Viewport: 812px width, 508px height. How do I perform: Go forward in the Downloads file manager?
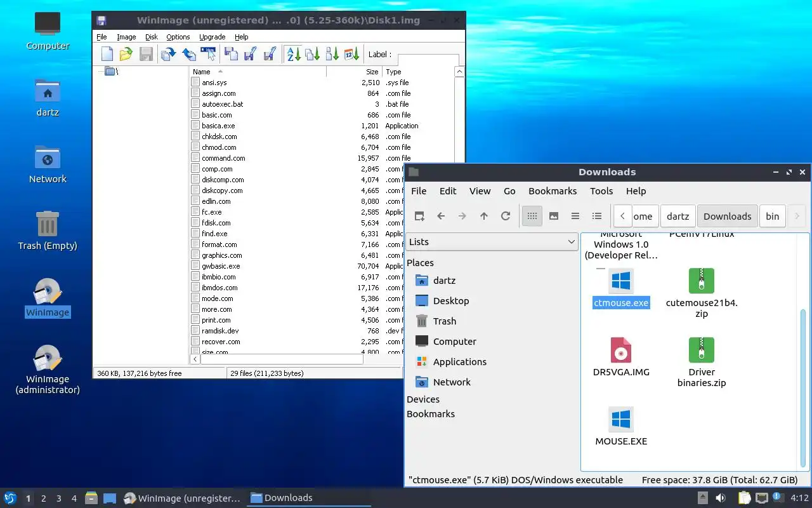(x=462, y=216)
